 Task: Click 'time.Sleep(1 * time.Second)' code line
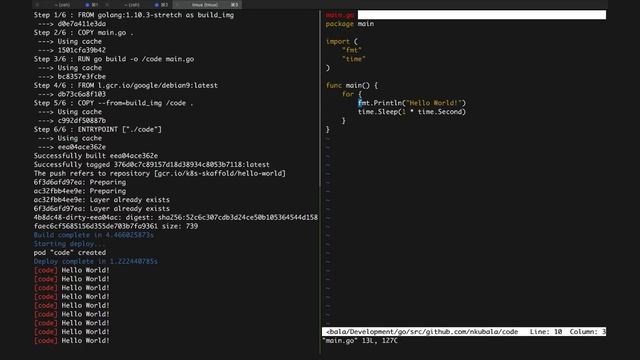412,112
